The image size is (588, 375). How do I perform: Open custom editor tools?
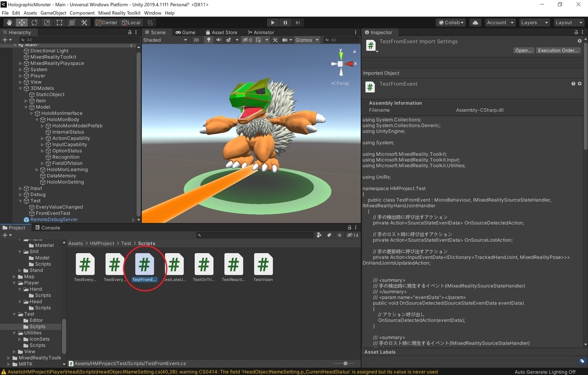pos(84,23)
